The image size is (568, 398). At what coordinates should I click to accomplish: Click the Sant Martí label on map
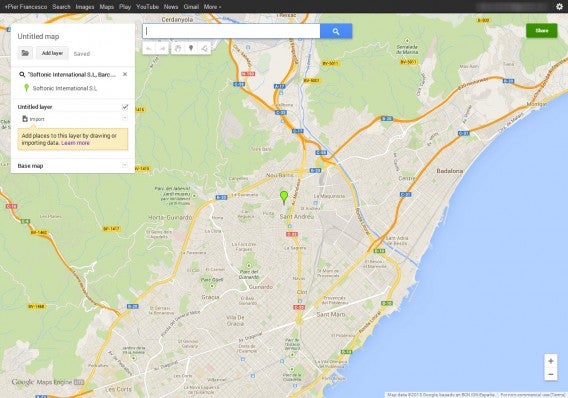pyautogui.click(x=331, y=315)
